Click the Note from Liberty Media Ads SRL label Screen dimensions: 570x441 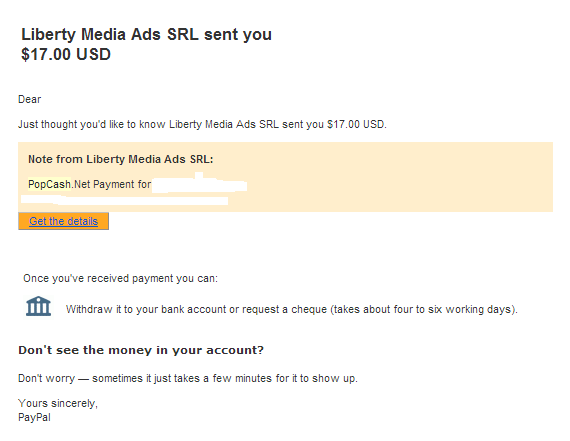point(121,159)
